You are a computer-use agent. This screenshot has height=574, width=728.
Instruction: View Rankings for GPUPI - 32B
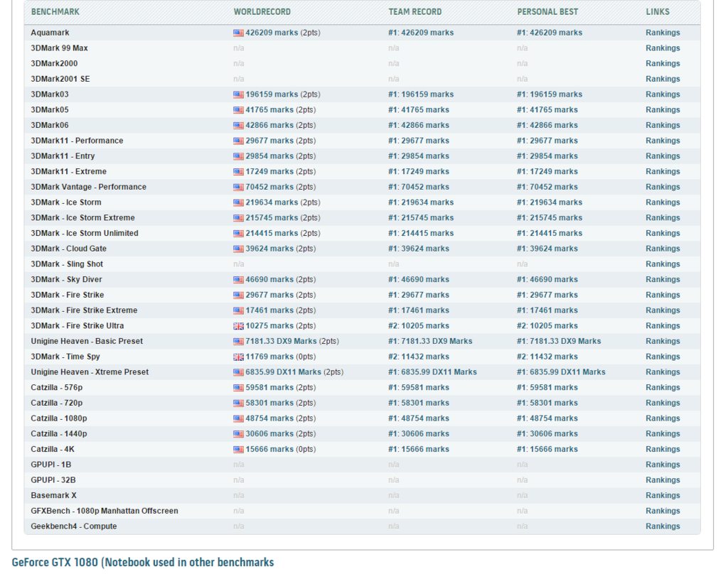(x=663, y=480)
